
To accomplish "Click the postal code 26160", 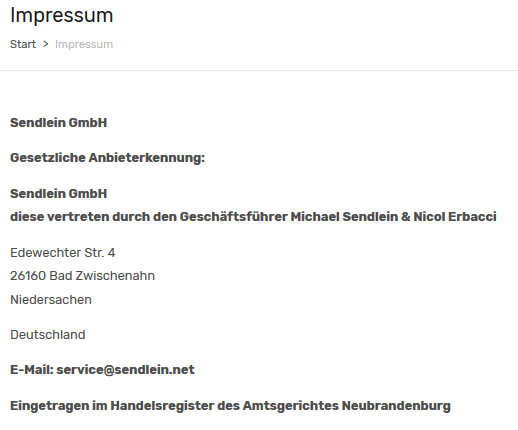I will click(x=28, y=276).
